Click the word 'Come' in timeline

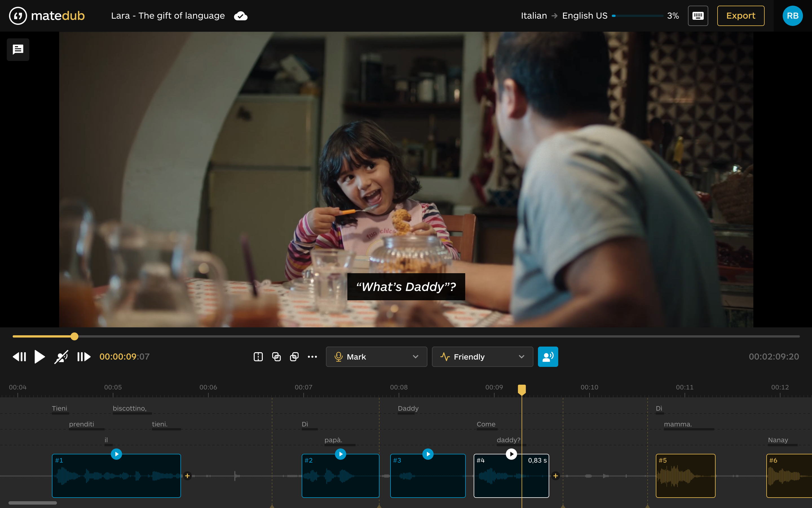point(486,424)
